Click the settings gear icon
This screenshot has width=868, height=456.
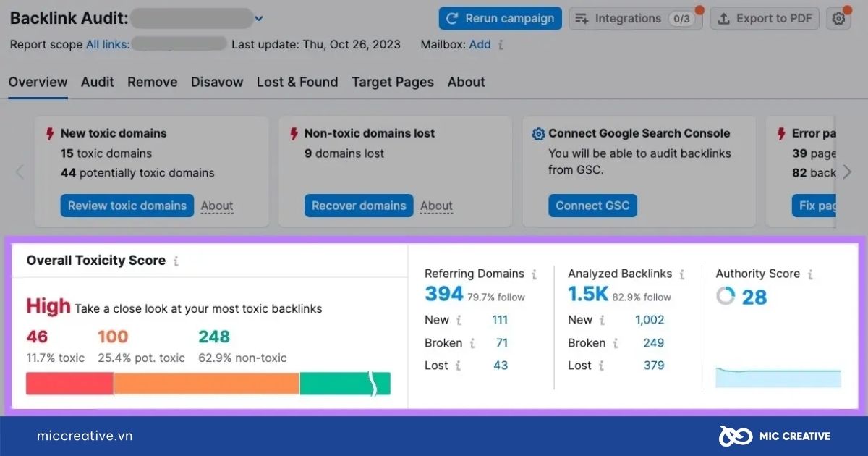tap(838, 19)
